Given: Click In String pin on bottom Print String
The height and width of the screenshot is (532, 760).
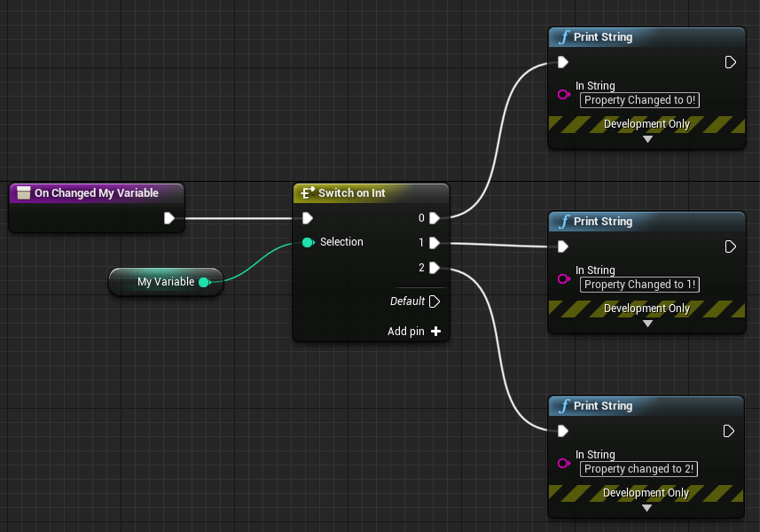Looking at the screenshot, I should [x=563, y=463].
